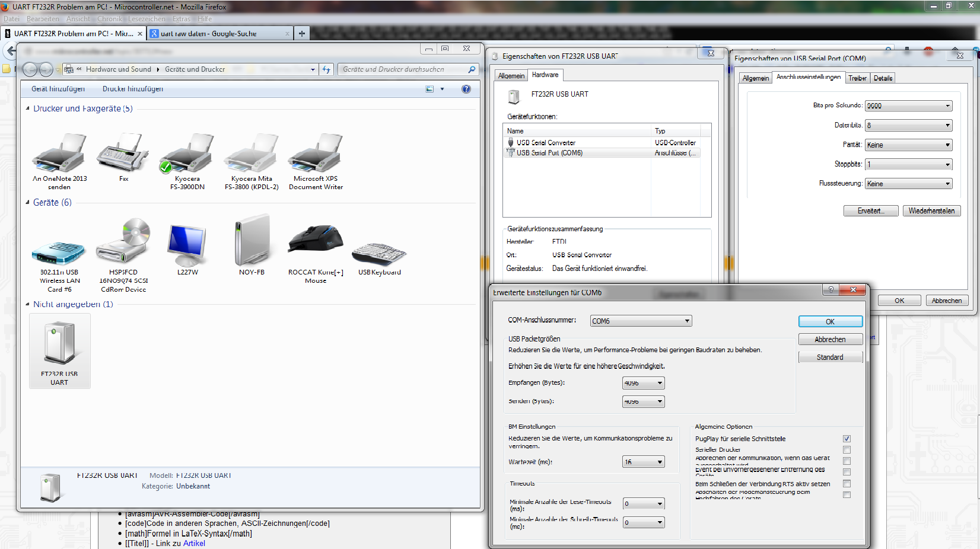Select the FT232R USB UART unspecified device
The height and width of the screenshot is (549, 980).
pos(59,351)
